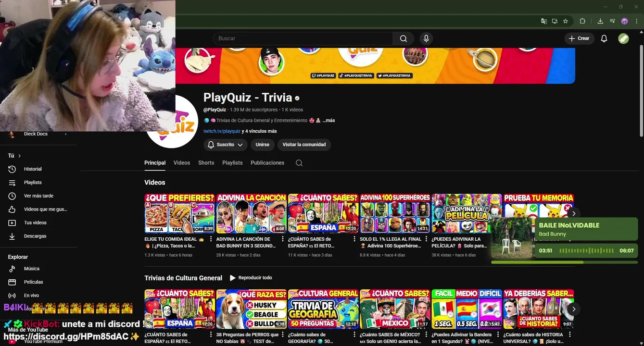Click the BAILE INoLVIDABLE song progress bar
The image size is (644, 346).
pos(564,262)
